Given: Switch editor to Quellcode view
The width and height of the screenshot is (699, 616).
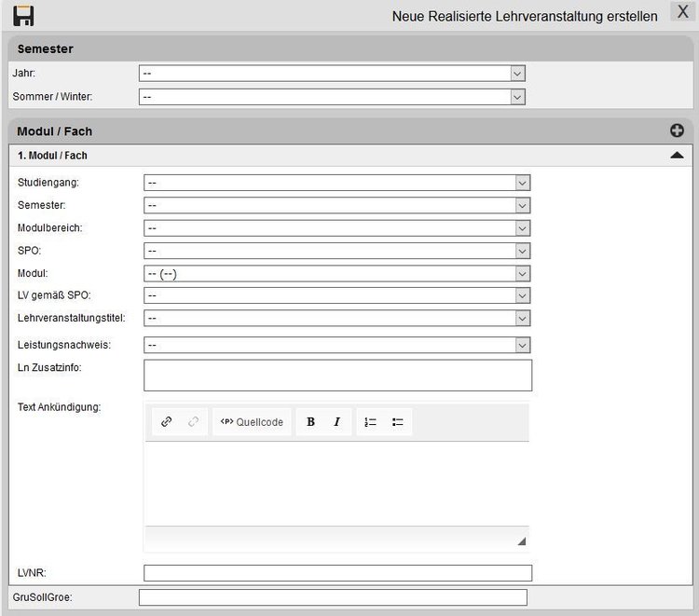Looking at the screenshot, I should tap(252, 422).
